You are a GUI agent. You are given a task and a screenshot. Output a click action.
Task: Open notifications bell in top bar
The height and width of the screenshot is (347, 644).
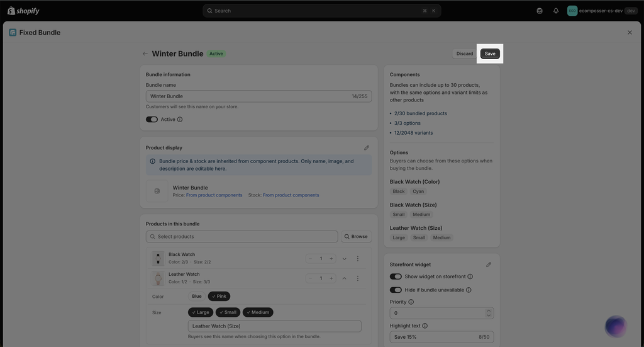pyautogui.click(x=556, y=11)
